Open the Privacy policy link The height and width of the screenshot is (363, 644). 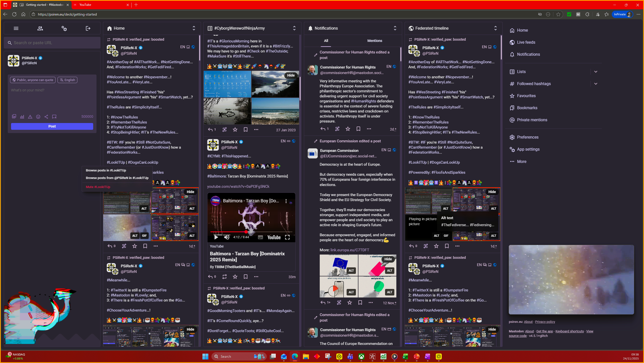[545, 322]
